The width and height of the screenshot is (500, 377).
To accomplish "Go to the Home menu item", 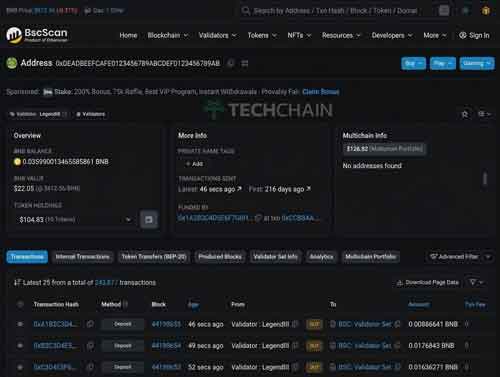I will coord(128,35).
